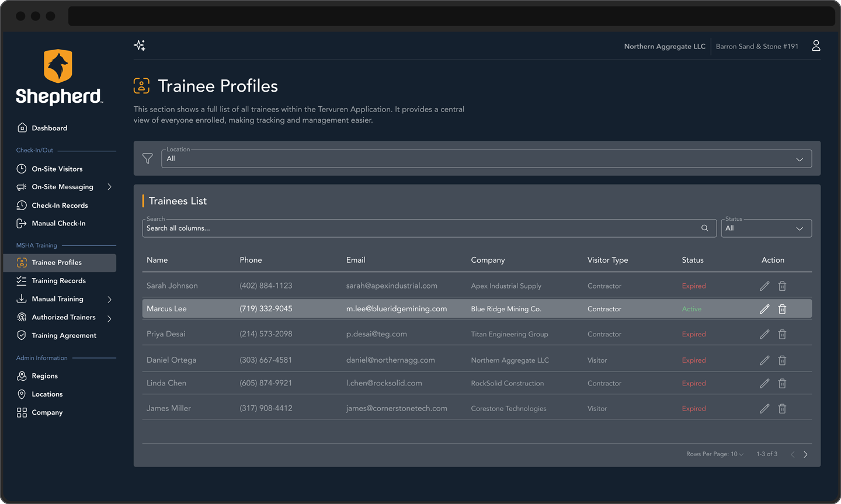Switch to the Training Records section
This screenshot has height=504, width=841.
point(58,281)
